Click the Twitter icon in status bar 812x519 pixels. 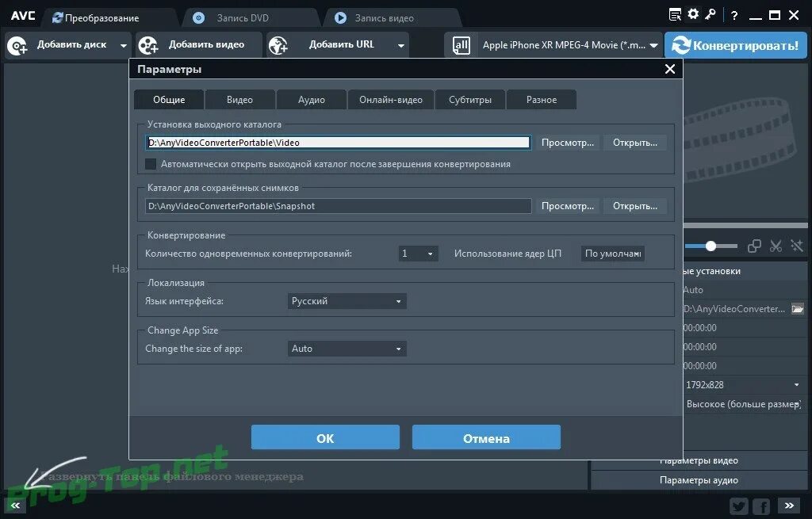point(738,506)
